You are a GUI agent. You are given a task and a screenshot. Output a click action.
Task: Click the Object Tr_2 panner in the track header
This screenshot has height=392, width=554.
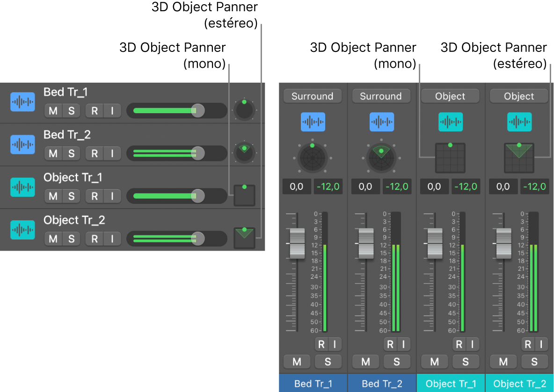click(244, 239)
